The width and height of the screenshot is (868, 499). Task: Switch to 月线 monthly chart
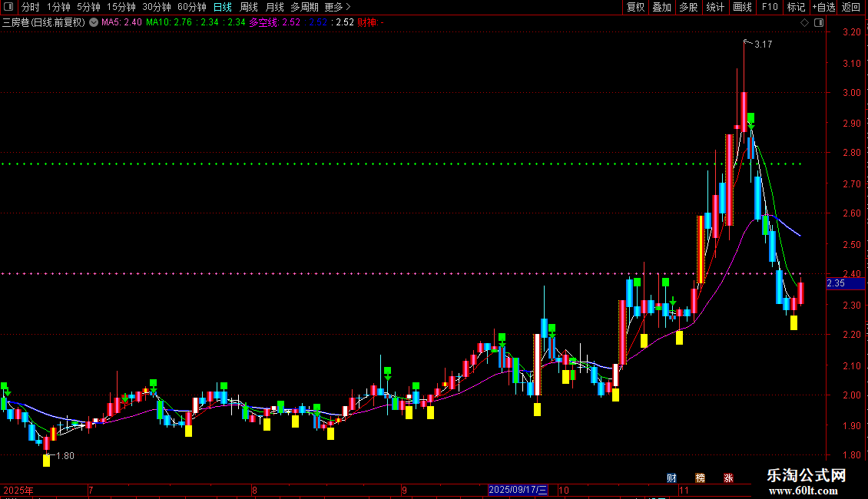[274, 7]
